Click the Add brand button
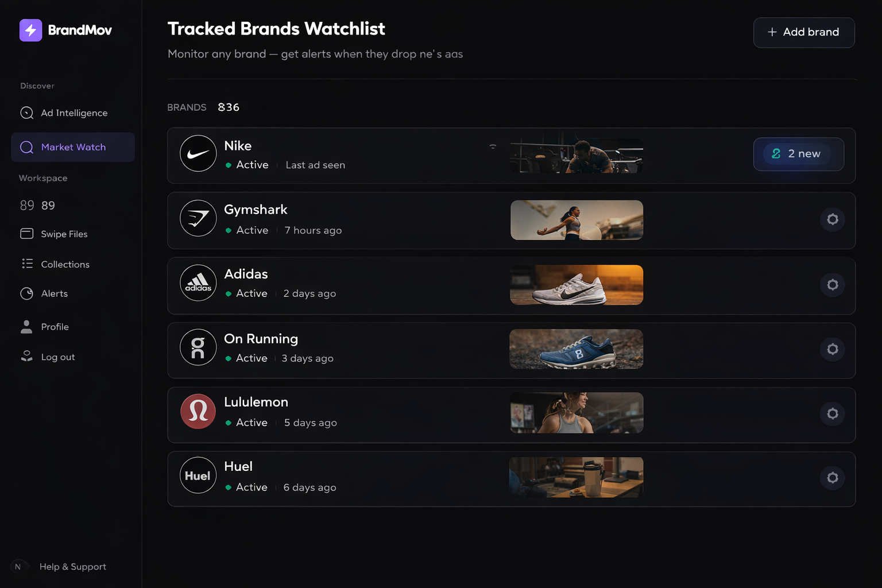 pos(803,32)
